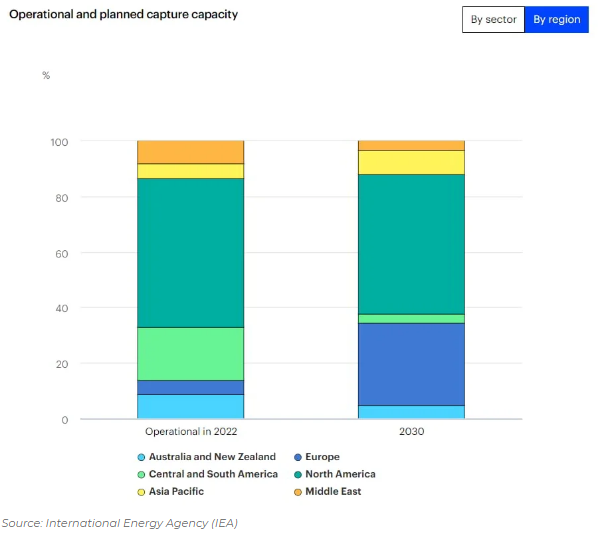Click the Australia and New Zealand legend dot

(141, 457)
